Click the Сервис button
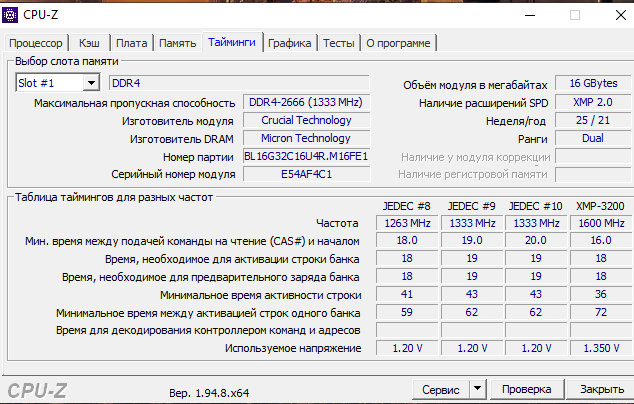This screenshot has height=404, width=634. [441, 389]
